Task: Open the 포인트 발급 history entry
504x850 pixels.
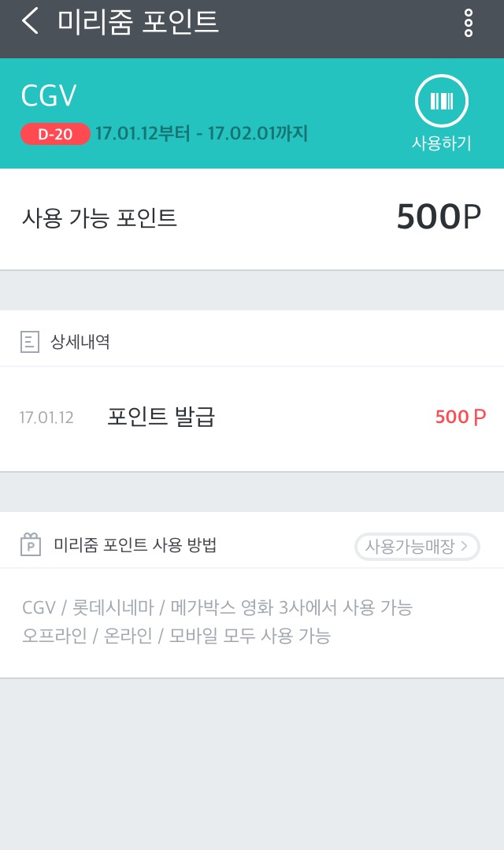Action: pyautogui.click(x=161, y=417)
